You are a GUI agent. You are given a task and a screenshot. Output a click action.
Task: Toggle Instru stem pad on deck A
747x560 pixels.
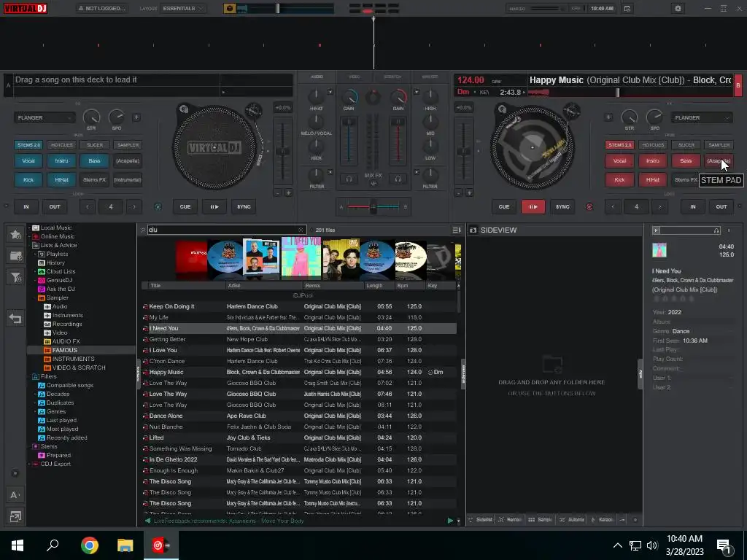tap(61, 161)
